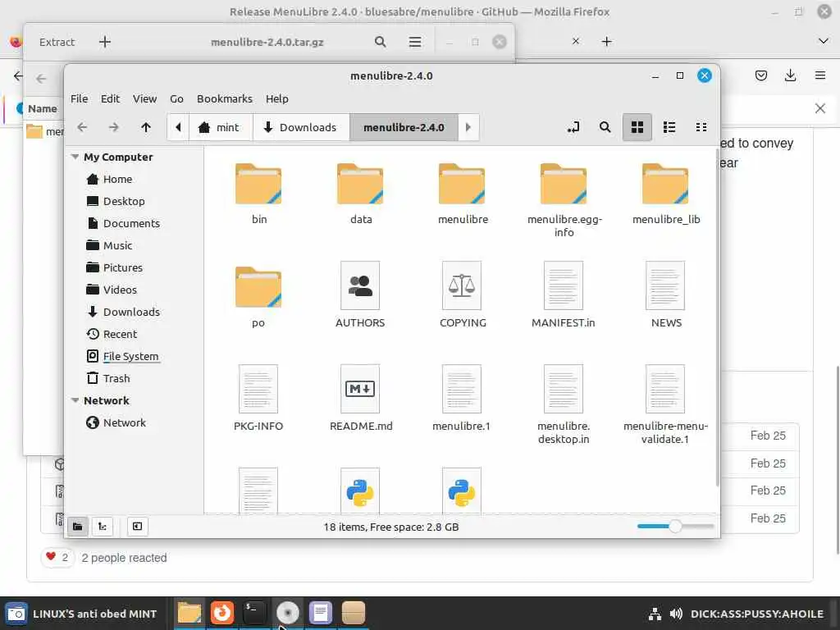The height and width of the screenshot is (630, 840).
Task: Open Videos in the sidebar
Action: (x=120, y=290)
